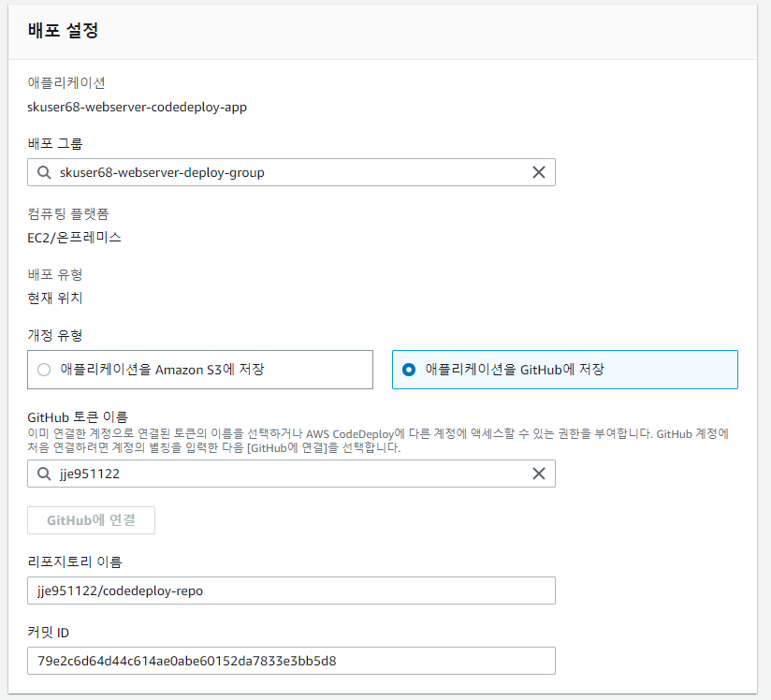771x700 pixels.
Task: Click the search icon in the 배포 그룹 field
Action: coord(44,172)
